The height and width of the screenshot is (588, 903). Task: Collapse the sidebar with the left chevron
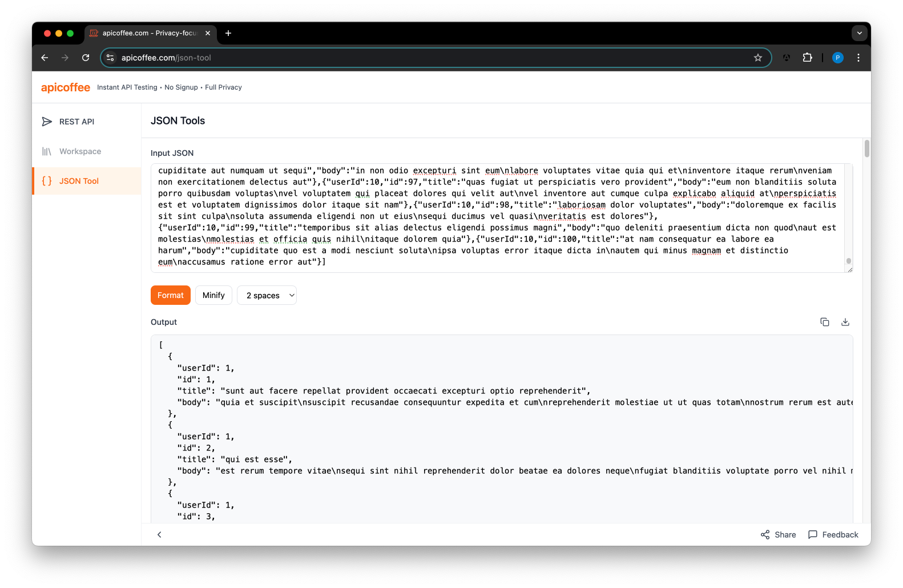[x=159, y=535]
